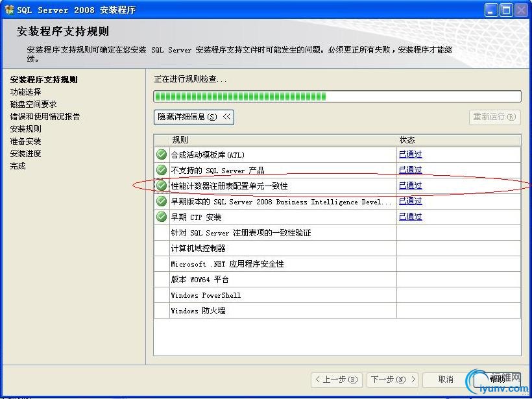
Task: Click the 性能计数器注册表配置单元一致性 rule name
Action: click(x=230, y=186)
